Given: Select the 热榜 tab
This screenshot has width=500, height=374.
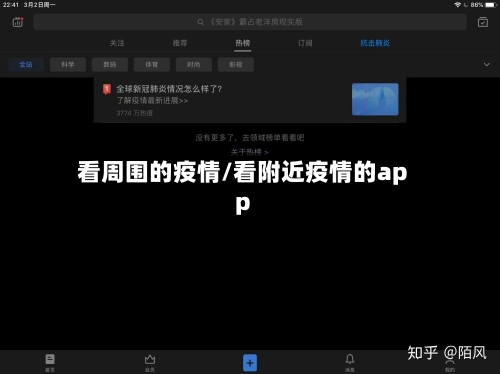Looking at the screenshot, I should pos(242,43).
